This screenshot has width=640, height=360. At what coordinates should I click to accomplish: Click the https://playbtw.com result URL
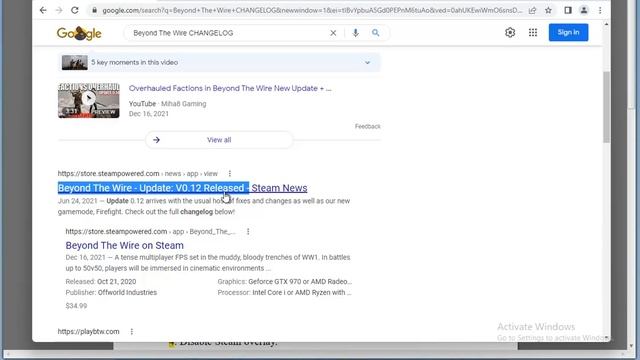[89, 331]
